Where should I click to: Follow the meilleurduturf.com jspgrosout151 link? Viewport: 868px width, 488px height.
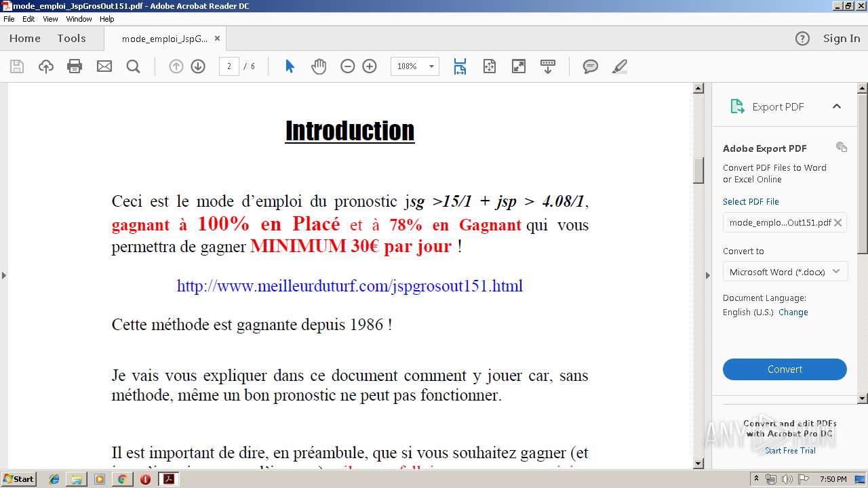coord(350,286)
